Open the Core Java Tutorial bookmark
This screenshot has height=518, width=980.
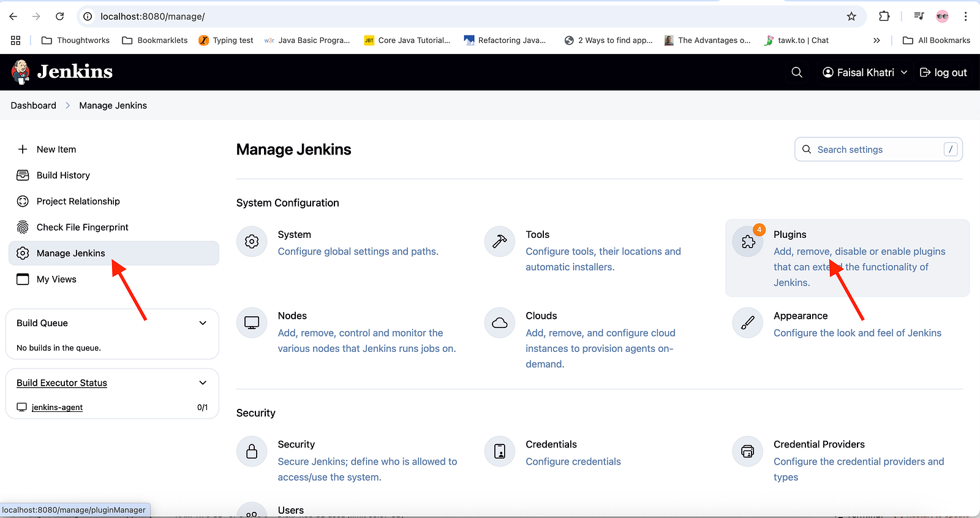[x=407, y=40]
